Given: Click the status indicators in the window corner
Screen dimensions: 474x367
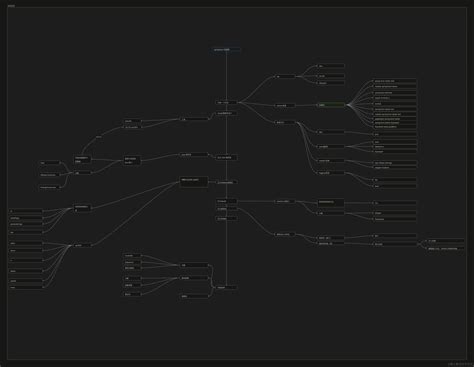Looking at the screenshot, I should pyautogui.click(x=459, y=364).
